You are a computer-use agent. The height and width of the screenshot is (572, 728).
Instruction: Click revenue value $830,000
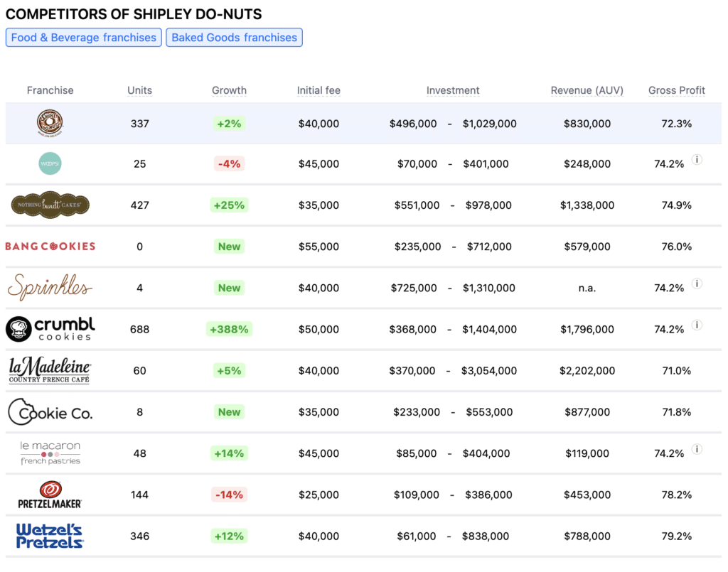click(x=587, y=124)
